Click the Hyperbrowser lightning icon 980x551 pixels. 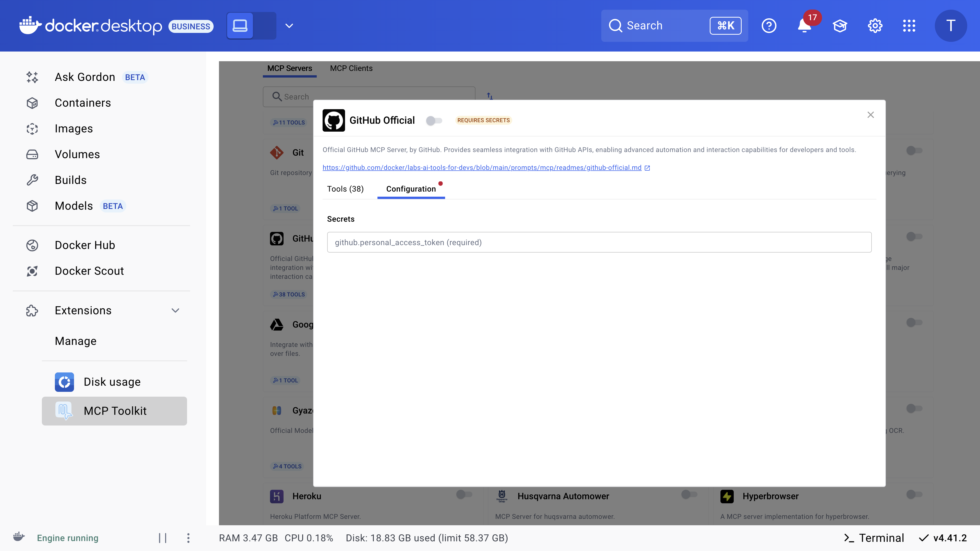click(x=727, y=496)
